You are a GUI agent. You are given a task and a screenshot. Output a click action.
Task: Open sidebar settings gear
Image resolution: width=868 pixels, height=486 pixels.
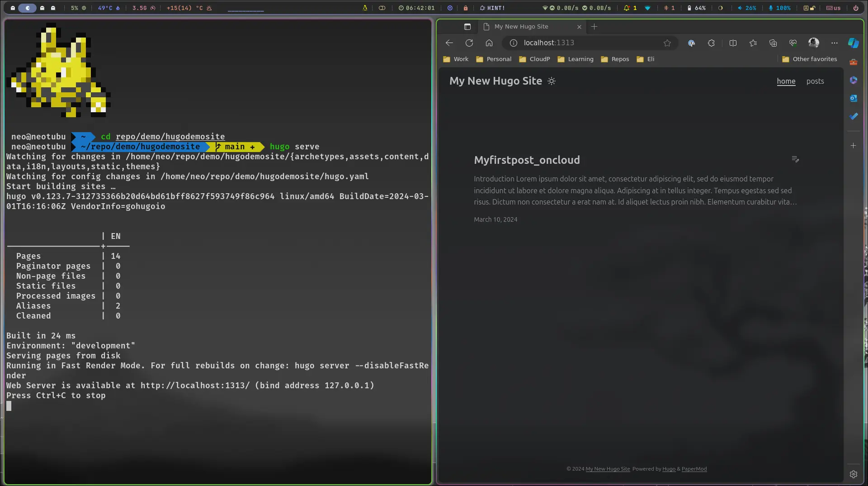coord(854,474)
